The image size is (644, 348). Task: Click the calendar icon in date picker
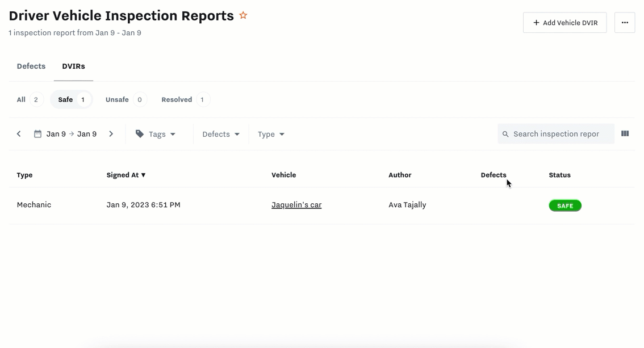[37, 134]
